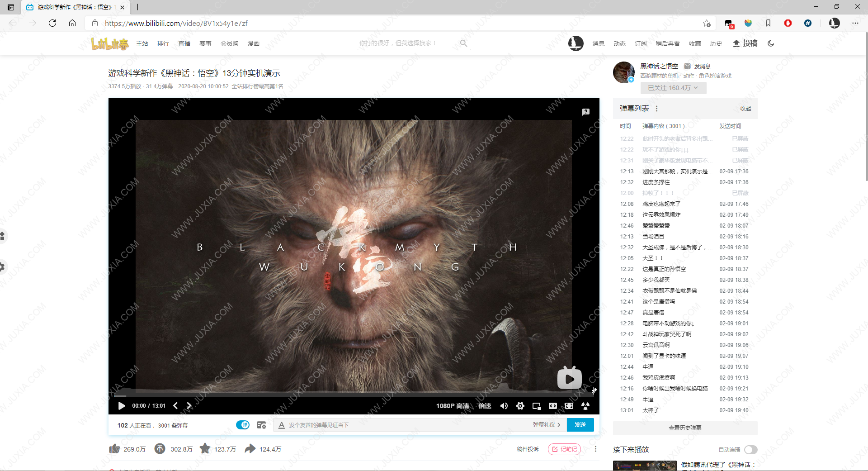Enter web fullscreen mode

pos(569,406)
